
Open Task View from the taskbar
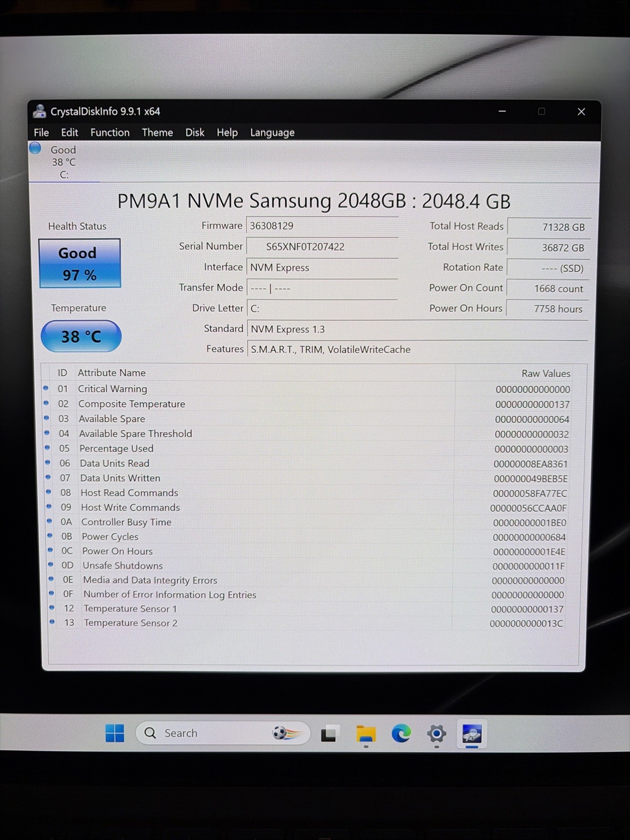(329, 733)
